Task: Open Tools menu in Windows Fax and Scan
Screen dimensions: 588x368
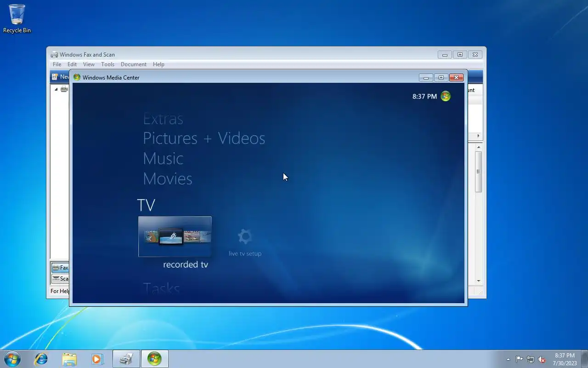Action: click(108, 64)
